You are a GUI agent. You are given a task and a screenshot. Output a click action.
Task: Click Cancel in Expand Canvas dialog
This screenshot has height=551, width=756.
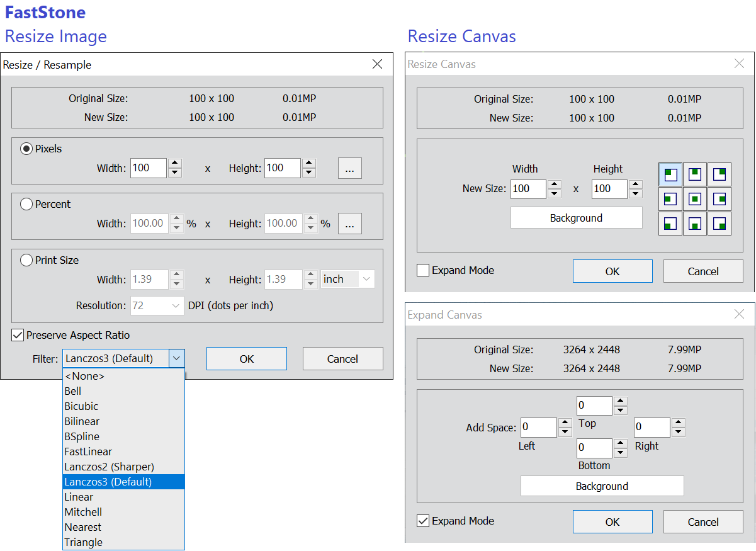703,522
